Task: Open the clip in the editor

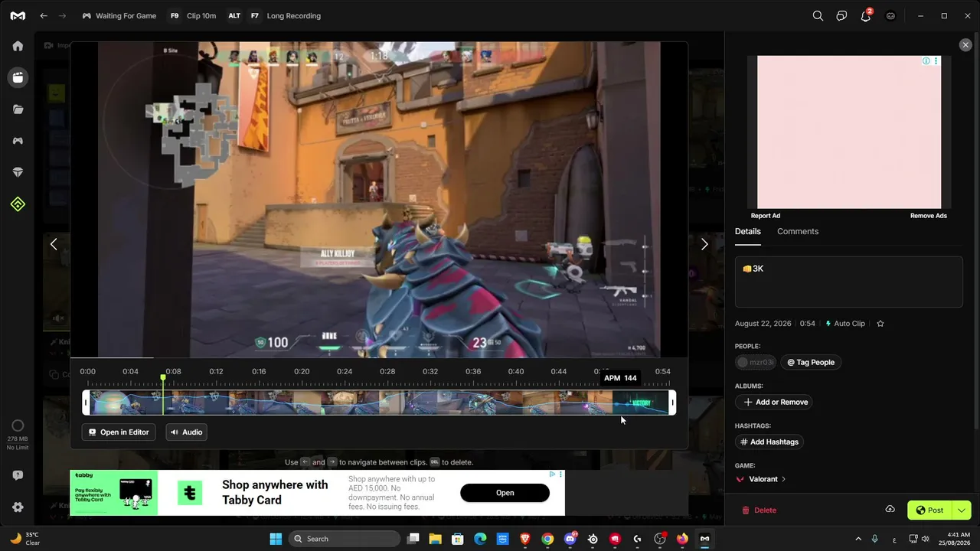Action: click(119, 432)
